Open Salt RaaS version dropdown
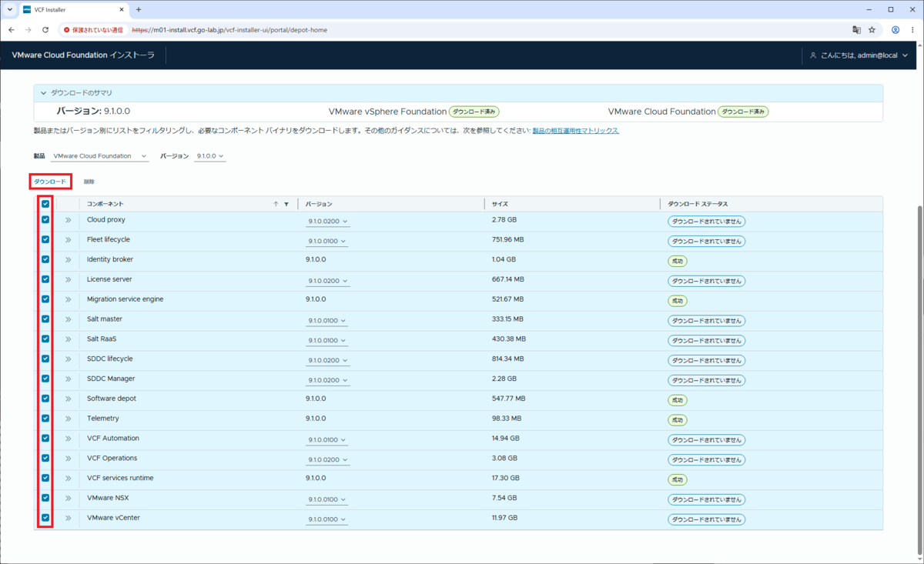The width and height of the screenshot is (924, 564). (x=327, y=341)
